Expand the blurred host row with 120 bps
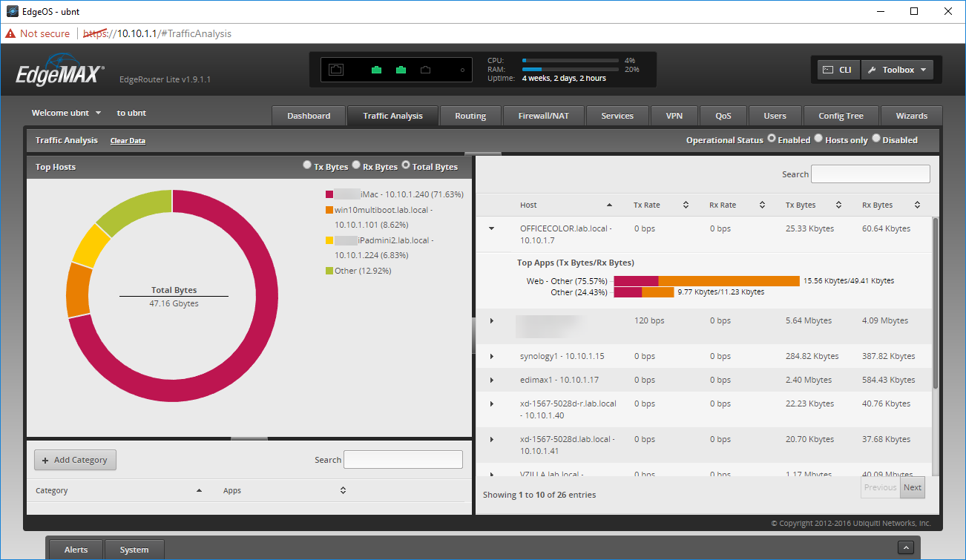This screenshot has width=966, height=560. (x=491, y=320)
